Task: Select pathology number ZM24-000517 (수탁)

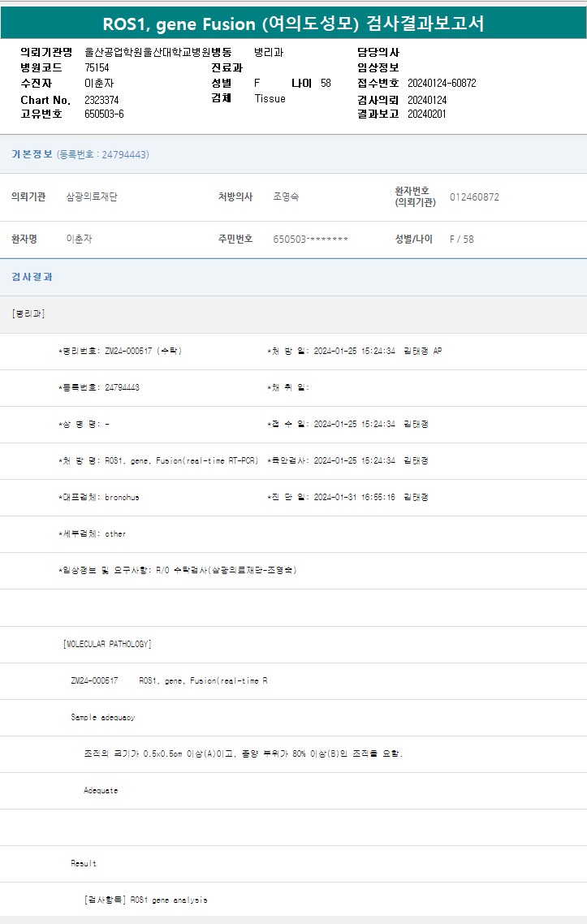Action: 143,351
